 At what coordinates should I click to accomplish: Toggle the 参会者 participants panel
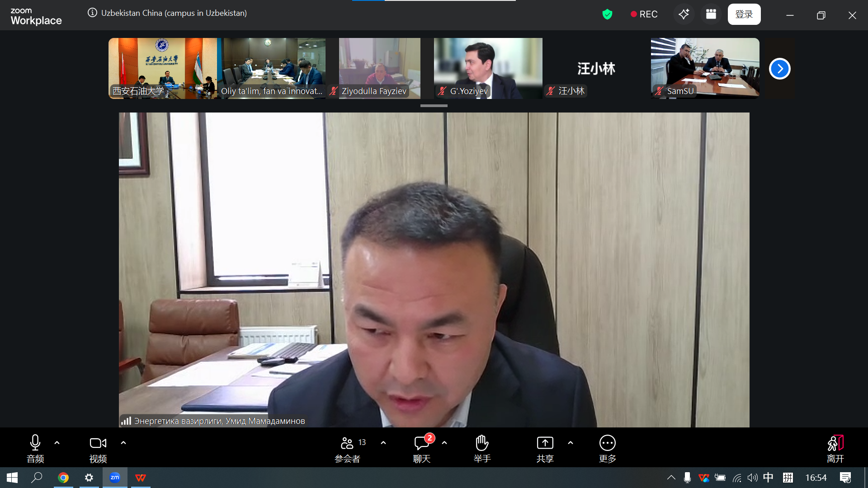point(348,448)
